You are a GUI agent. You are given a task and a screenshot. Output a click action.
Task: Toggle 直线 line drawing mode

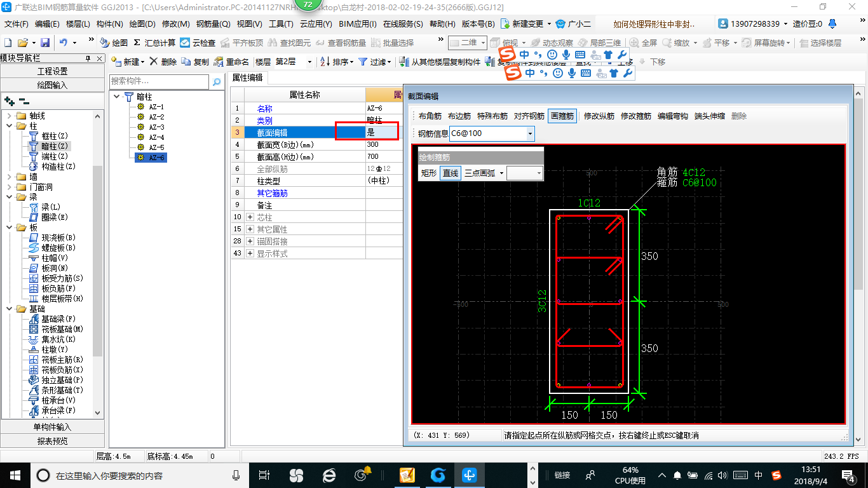coord(451,173)
